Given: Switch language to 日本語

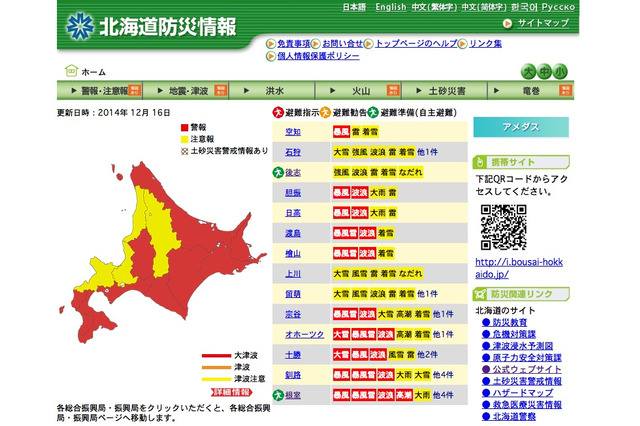Looking at the screenshot, I should pyautogui.click(x=354, y=7).
